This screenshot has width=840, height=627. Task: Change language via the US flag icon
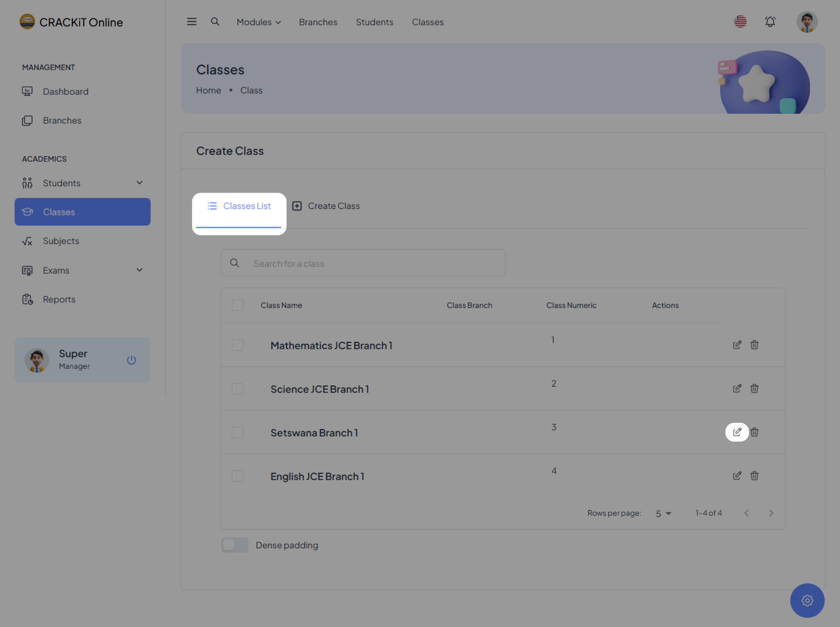740,22
